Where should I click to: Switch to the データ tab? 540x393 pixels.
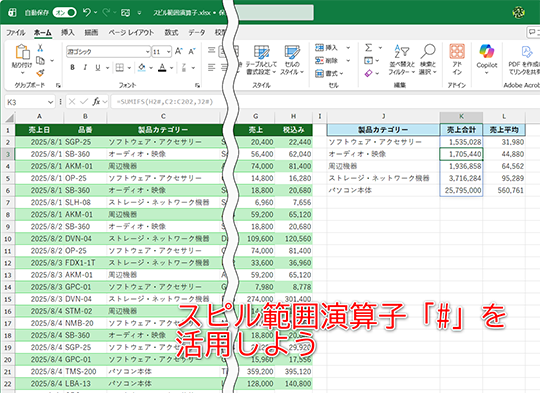[197, 33]
